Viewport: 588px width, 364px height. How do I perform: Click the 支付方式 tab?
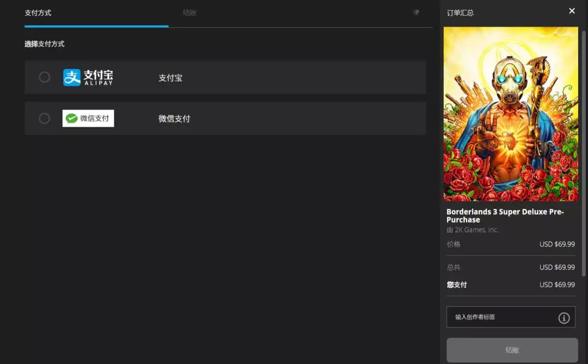[x=38, y=12]
